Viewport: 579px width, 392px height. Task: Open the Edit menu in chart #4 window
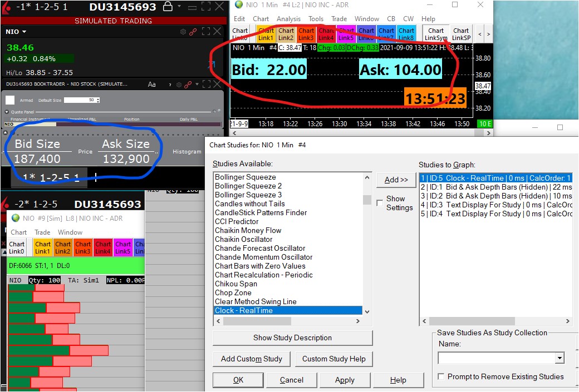click(x=239, y=18)
